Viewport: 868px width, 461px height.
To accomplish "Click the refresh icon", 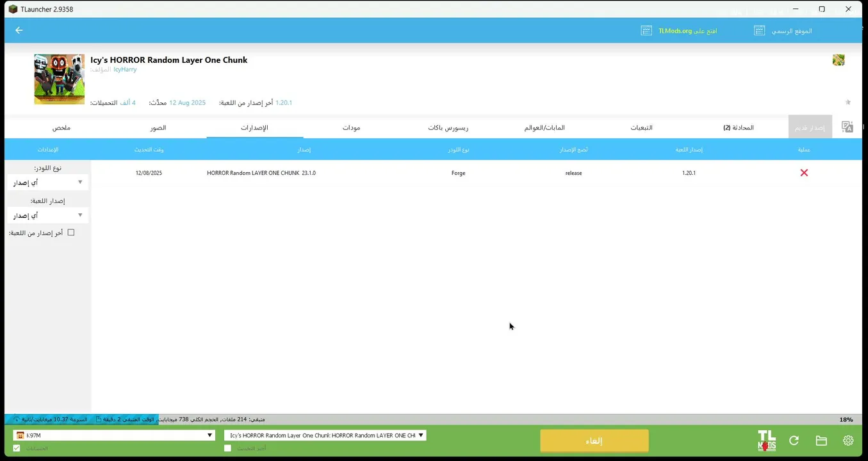I will (x=794, y=441).
